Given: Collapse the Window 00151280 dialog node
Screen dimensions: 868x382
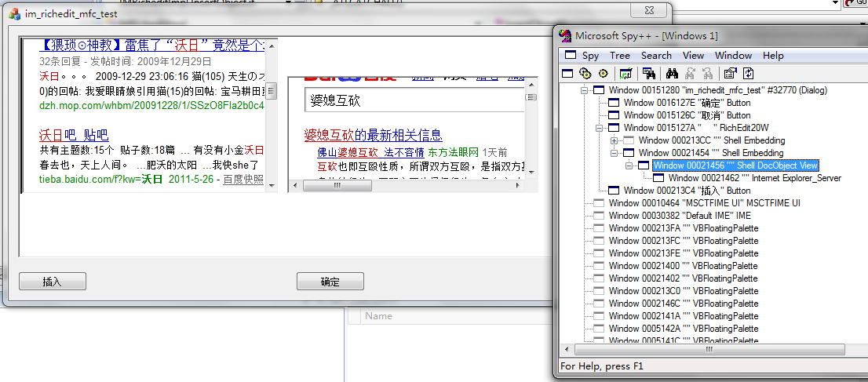Looking at the screenshot, I should coord(584,90).
